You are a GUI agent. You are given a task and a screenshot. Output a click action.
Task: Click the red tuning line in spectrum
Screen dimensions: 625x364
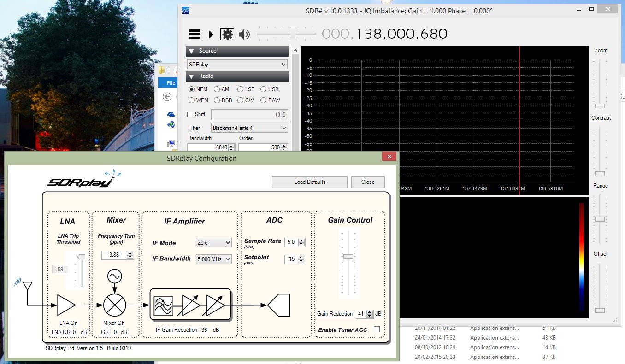click(519, 120)
